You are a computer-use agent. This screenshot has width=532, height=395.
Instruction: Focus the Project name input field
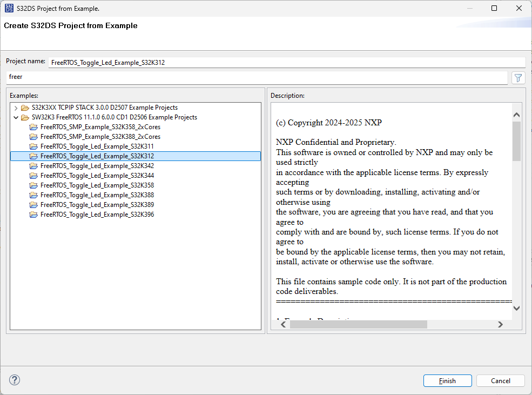coord(287,63)
